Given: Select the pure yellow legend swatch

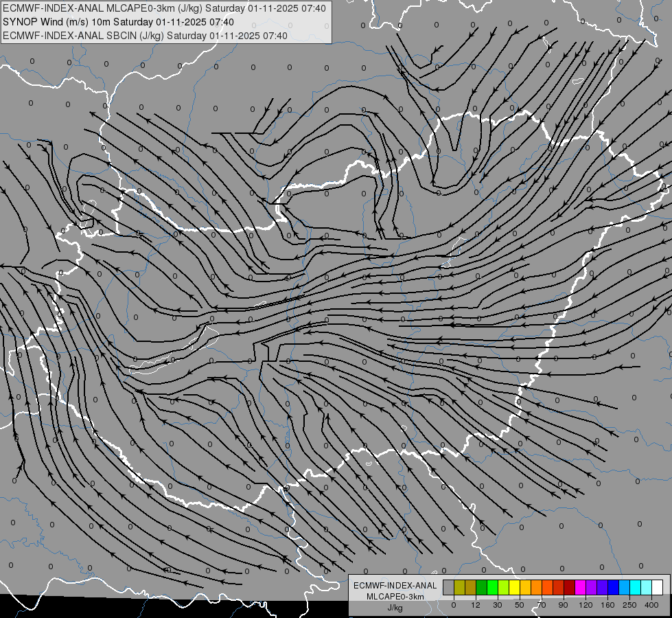Looking at the screenshot, I should (515, 587).
